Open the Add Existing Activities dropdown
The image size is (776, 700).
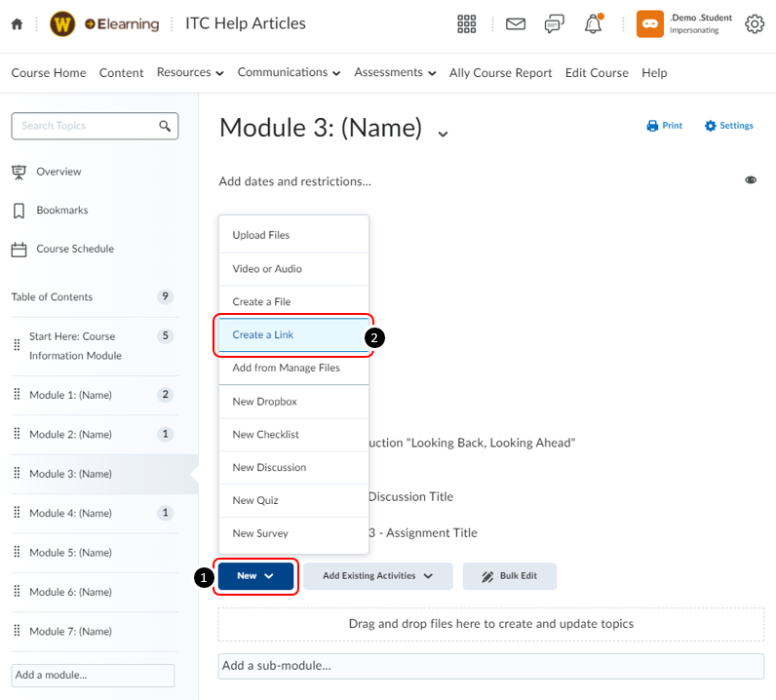click(377, 576)
